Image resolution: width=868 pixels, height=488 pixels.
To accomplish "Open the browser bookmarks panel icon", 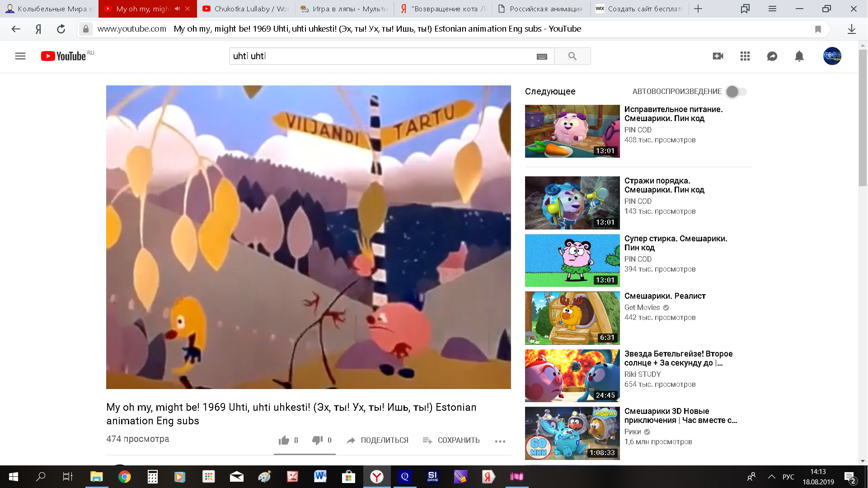I will pyautogui.click(x=745, y=9).
